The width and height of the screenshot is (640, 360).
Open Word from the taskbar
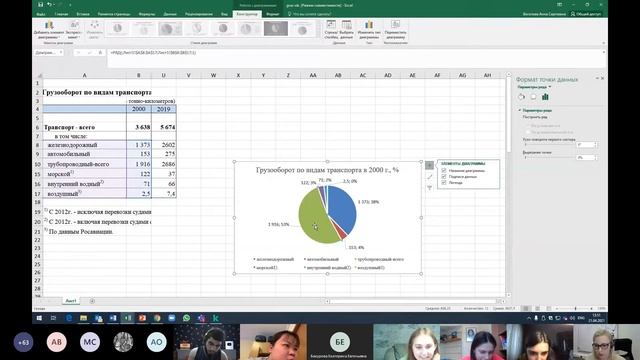pyautogui.click(x=113, y=318)
